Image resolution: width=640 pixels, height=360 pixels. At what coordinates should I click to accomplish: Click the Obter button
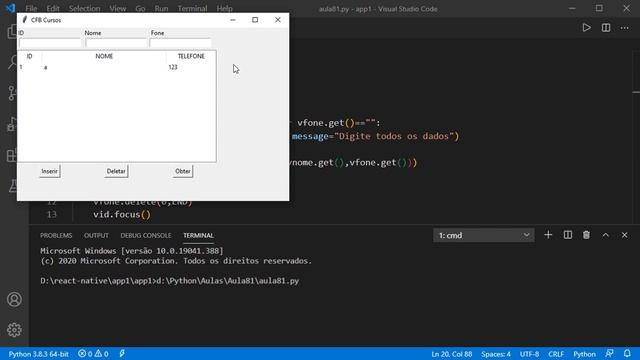point(182,171)
